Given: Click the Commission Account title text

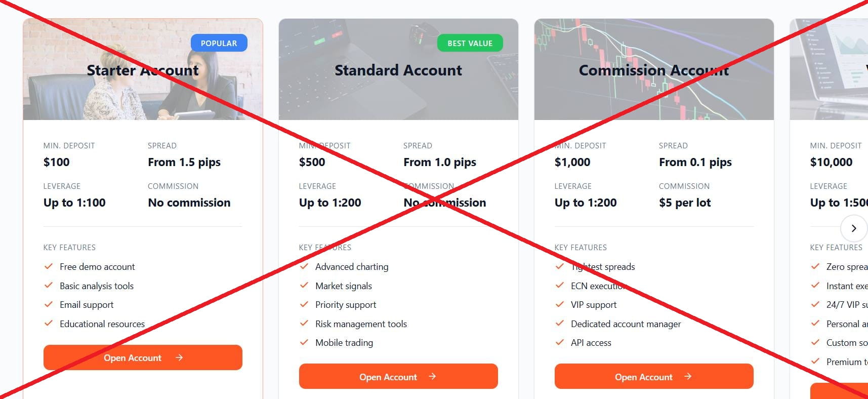Looking at the screenshot, I should click(x=653, y=70).
